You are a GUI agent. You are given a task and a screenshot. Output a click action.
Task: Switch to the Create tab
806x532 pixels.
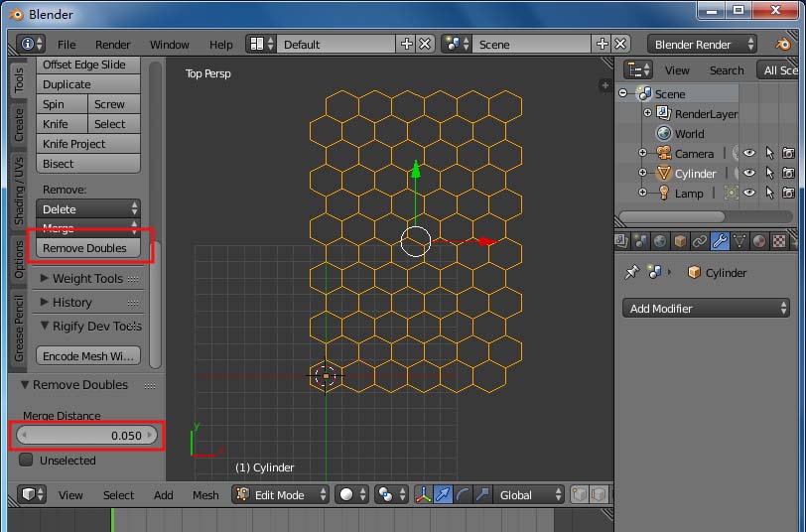[19, 125]
